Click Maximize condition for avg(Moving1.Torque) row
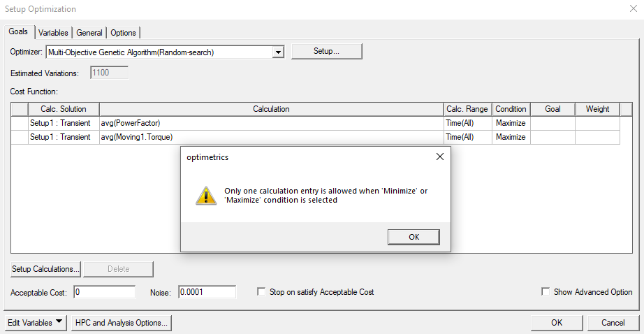 [x=511, y=137]
